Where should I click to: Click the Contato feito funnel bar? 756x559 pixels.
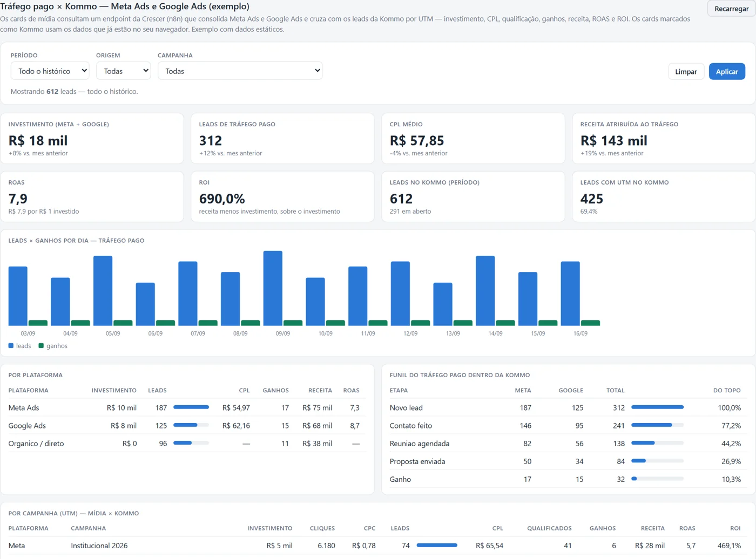[657, 425]
